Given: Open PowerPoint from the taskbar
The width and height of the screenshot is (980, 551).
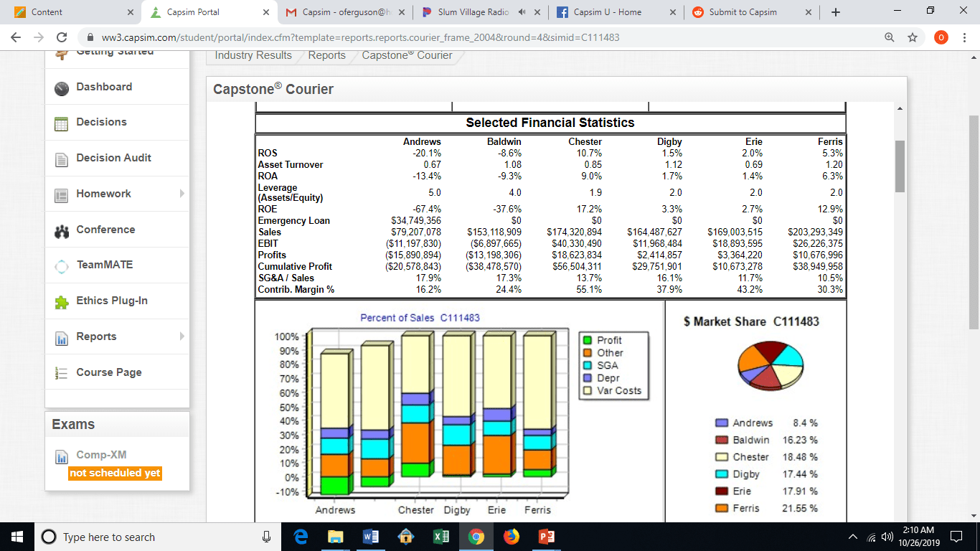Looking at the screenshot, I should click(545, 537).
